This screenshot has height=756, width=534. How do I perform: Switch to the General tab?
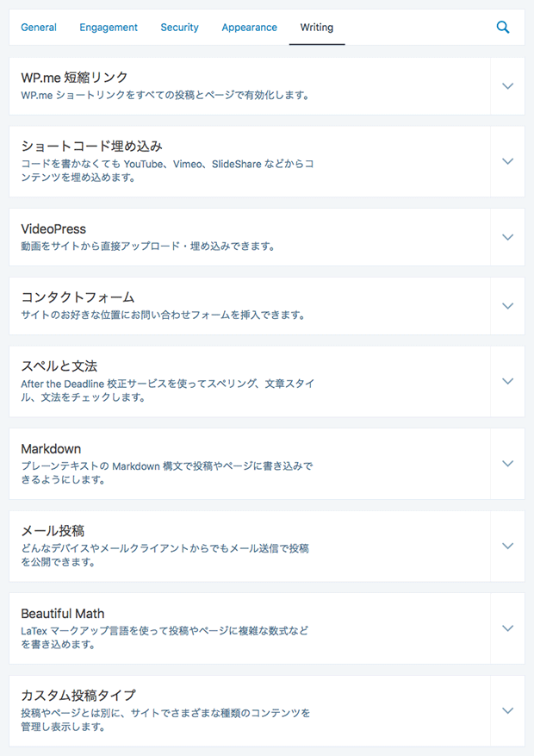tap(39, 28)
